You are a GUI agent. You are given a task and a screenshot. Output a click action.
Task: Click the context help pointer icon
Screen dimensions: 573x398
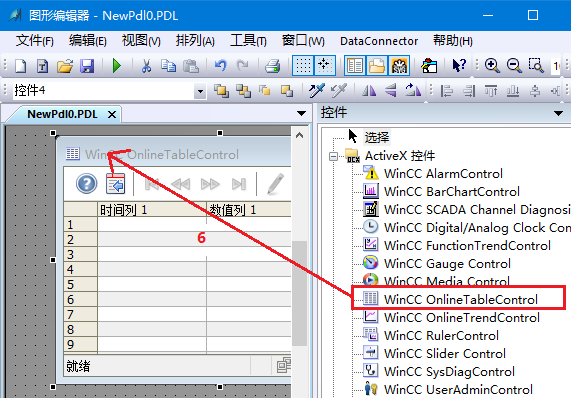[x=459, y=66]
